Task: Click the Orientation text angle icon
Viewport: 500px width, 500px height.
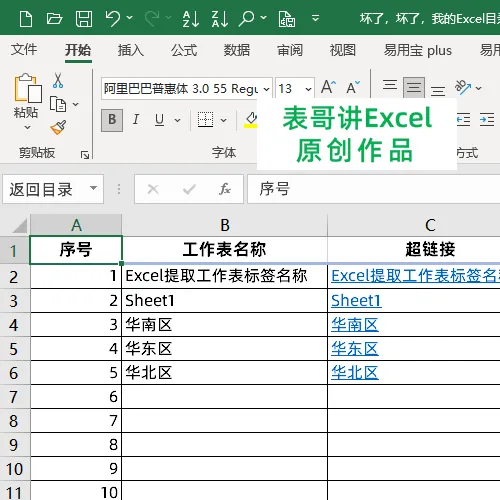Action: 463,87
